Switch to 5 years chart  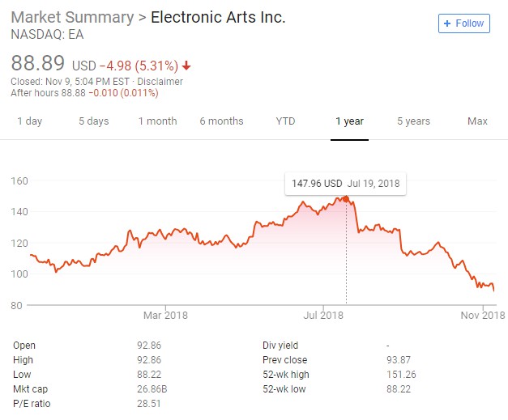[413, 121]
